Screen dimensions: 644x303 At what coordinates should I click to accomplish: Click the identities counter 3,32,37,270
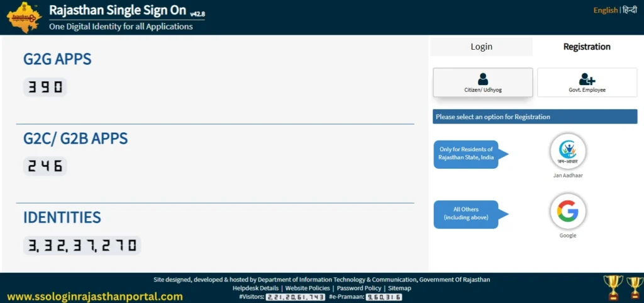(x=82, y=246)
